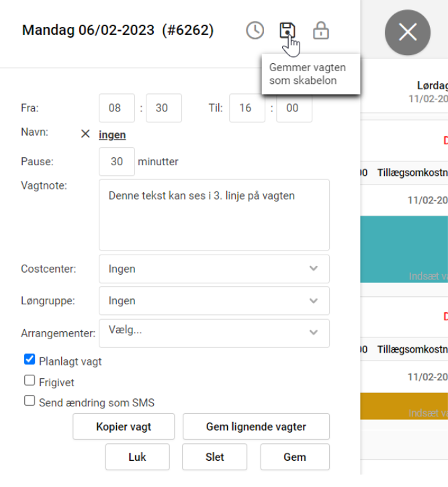Open the Arrangementer Vælg dropdown
This screenshot has width=448, height=487.
click(x=214, y=332)
